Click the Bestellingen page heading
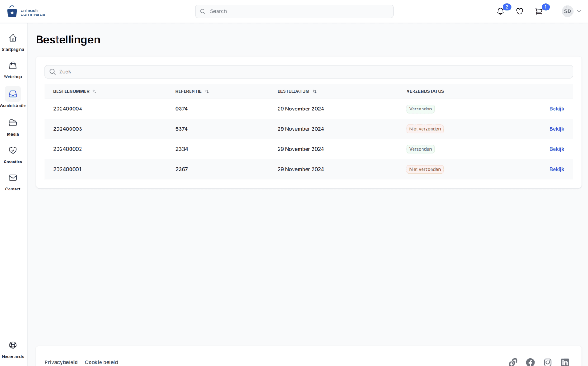Image resolution: width=588 pixels, height=366 pixels. coord(68,40)
